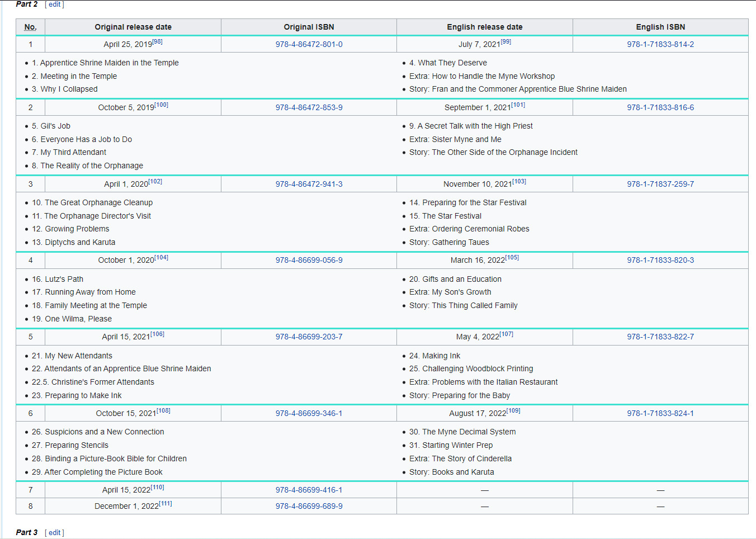Screen dimensions: 756x539
Task: Click citation 104 beside October 1, 2020
Action: (161, 258)
